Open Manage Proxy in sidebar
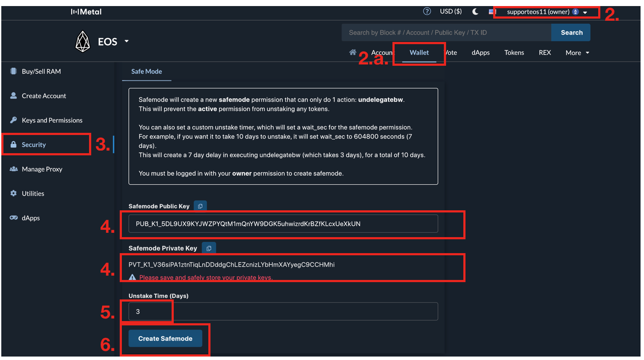Image resolution: width=644 pixels, height=360 pixels. [42, 169]
